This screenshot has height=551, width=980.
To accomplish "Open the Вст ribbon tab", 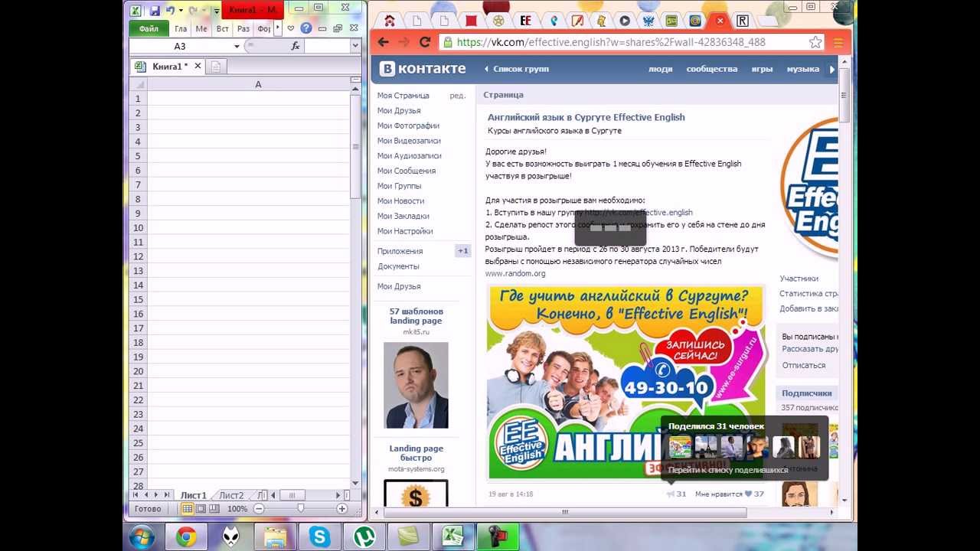I will [222, 28].
